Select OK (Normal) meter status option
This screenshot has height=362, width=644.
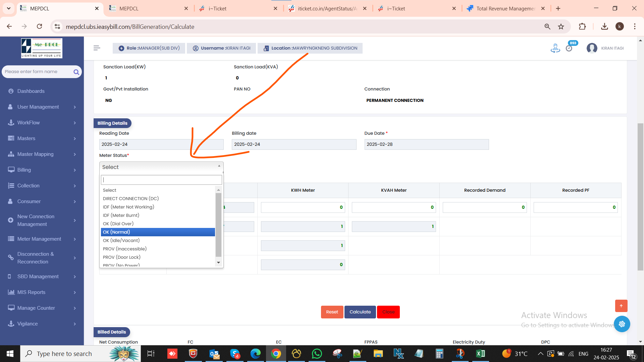click(158, 232)
